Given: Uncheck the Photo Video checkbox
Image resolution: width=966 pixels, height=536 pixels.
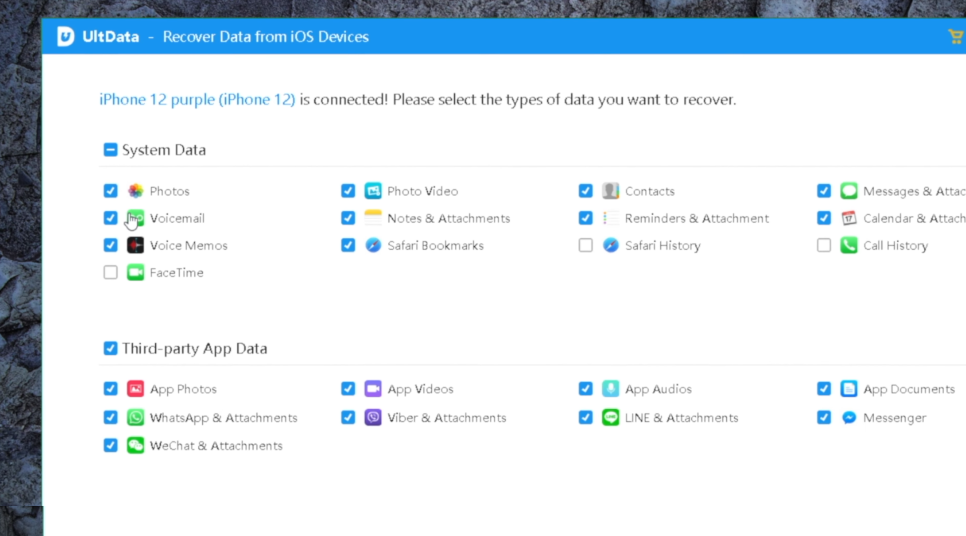Looking at the screenshot, I should [348, 191].
